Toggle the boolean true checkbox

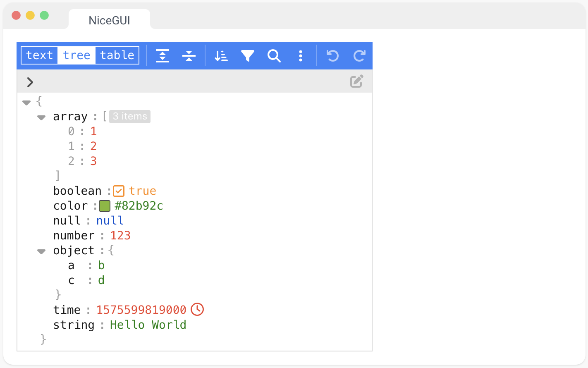[x=119, y=191]
